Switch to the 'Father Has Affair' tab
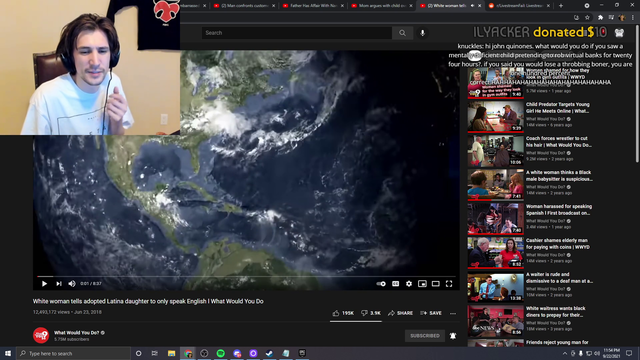 point(313,6)
